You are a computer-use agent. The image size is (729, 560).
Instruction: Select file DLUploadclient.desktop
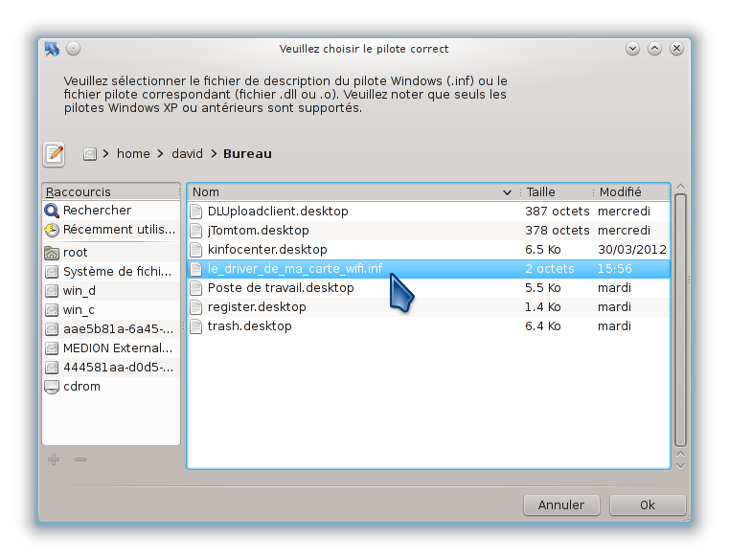click(428, 212)
